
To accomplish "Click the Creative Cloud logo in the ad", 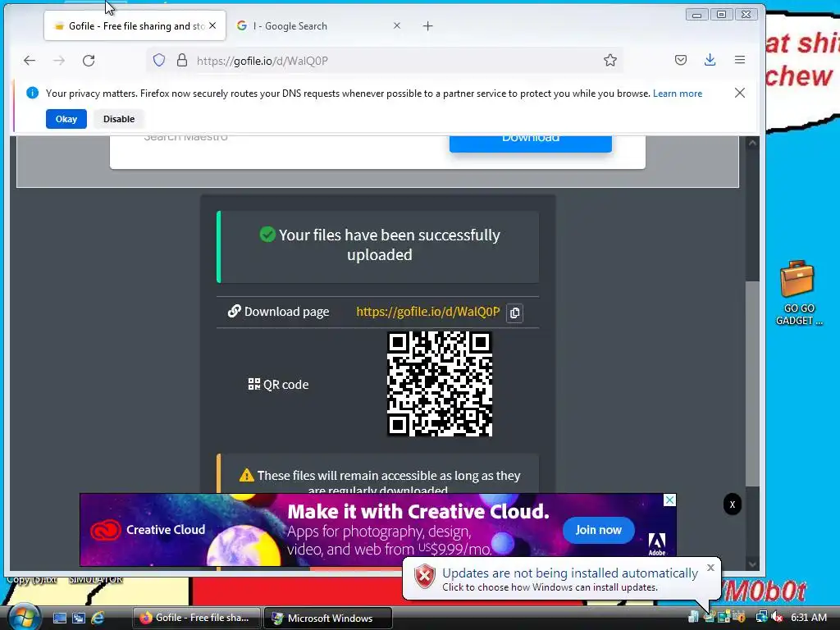I will pos(105,530).
